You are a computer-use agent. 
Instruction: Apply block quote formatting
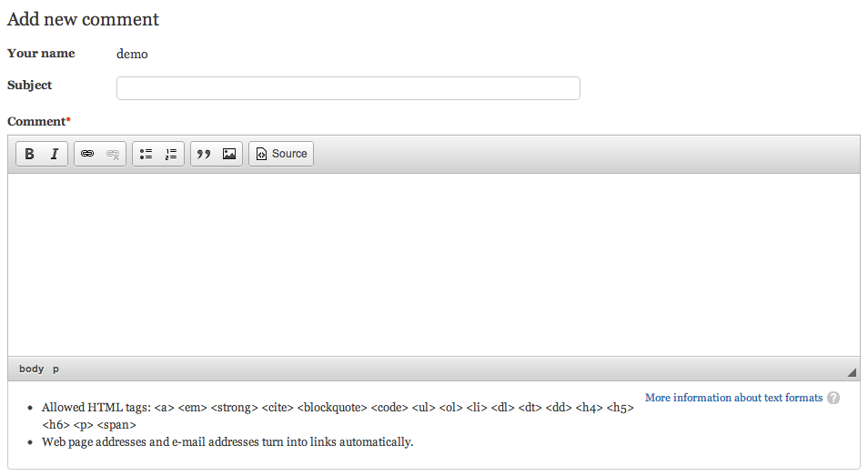204,154
